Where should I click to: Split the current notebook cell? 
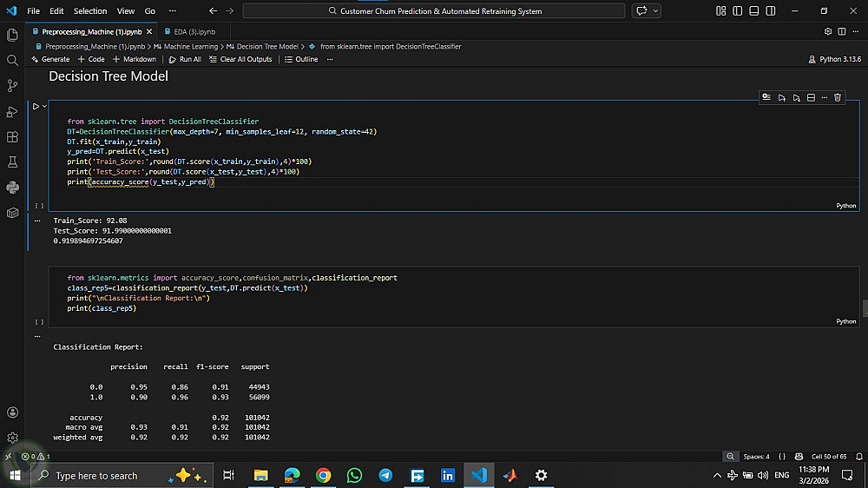(811, 98)
